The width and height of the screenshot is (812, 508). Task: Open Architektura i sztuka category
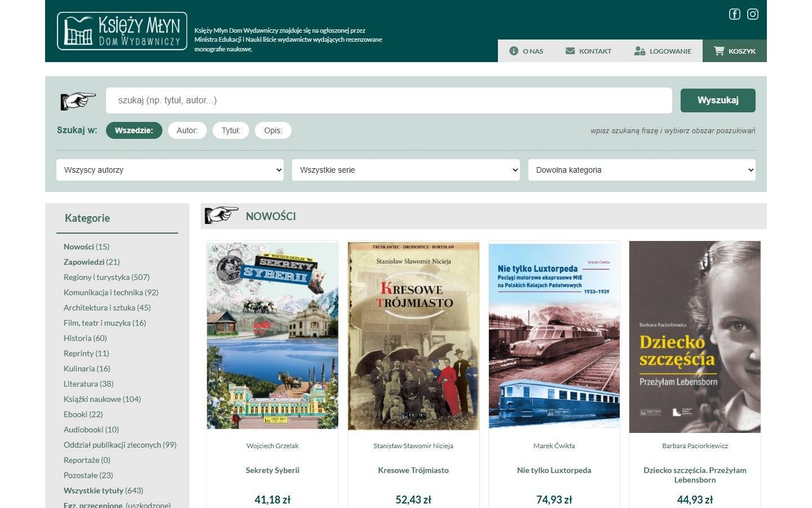pyautogui.click(x=107, y=308)
